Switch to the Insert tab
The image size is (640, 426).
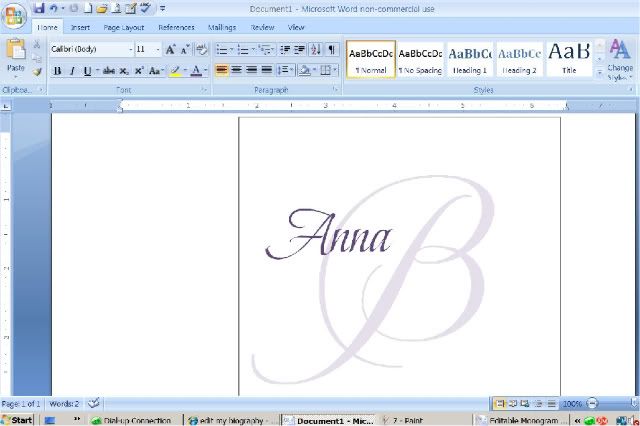tap(80, 28)
